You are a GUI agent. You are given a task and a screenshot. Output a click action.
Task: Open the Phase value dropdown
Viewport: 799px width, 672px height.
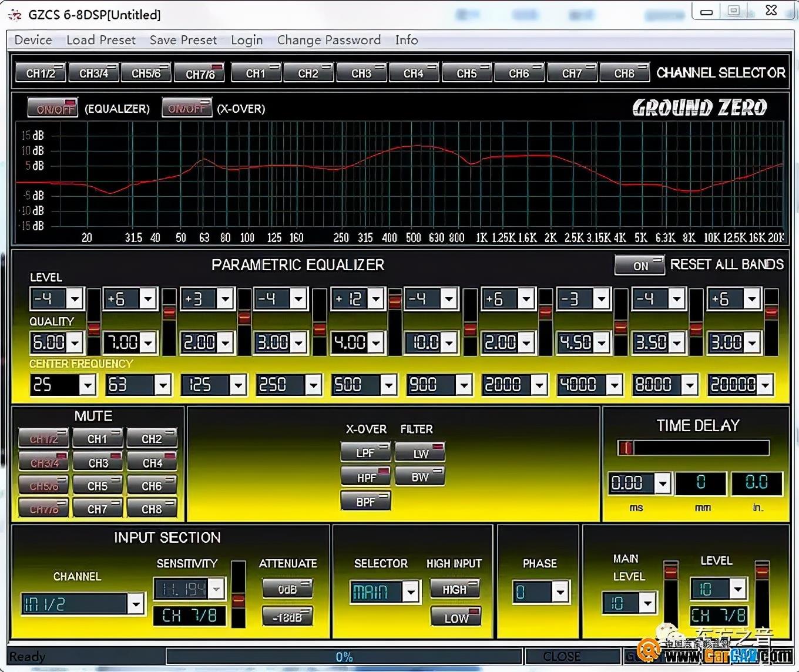(x=560, y=592)
